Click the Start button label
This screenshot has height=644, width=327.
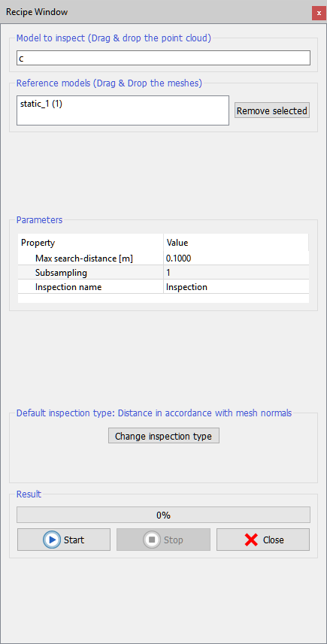pos(74,540)
